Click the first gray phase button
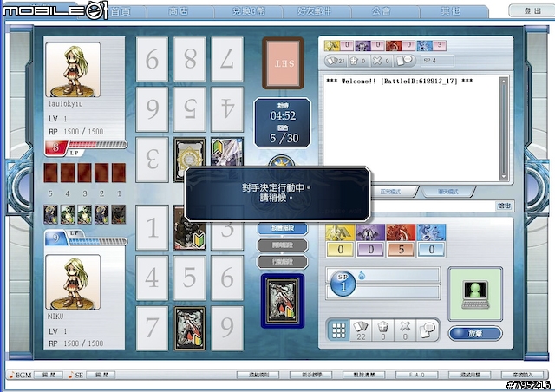Viewport: 555px width, 392px height. [282, 245]
